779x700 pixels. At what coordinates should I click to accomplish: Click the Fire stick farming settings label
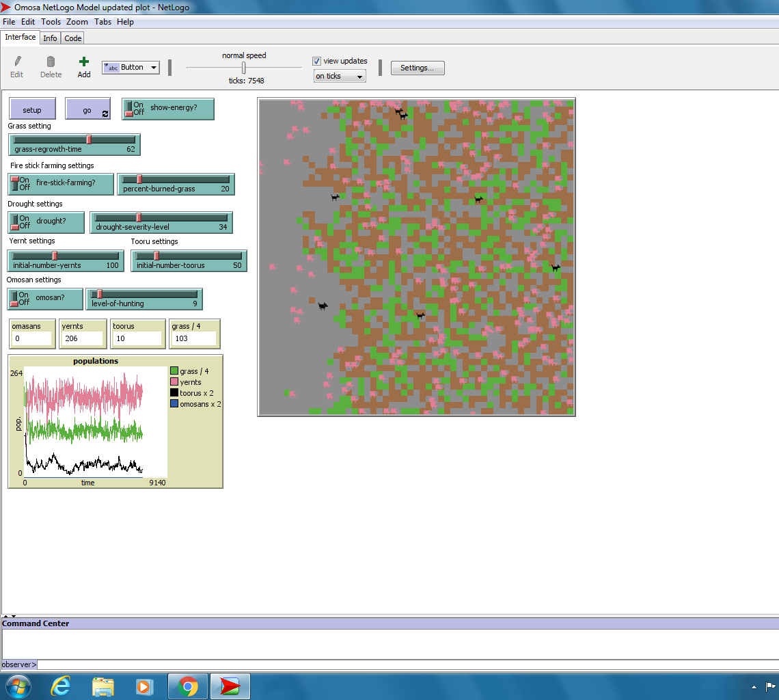[x=52, y=165]
